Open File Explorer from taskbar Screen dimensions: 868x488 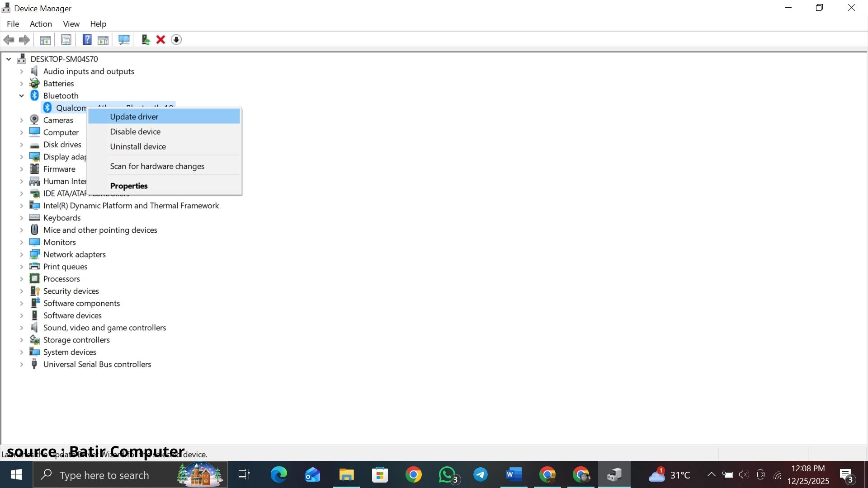pos(347,475)
